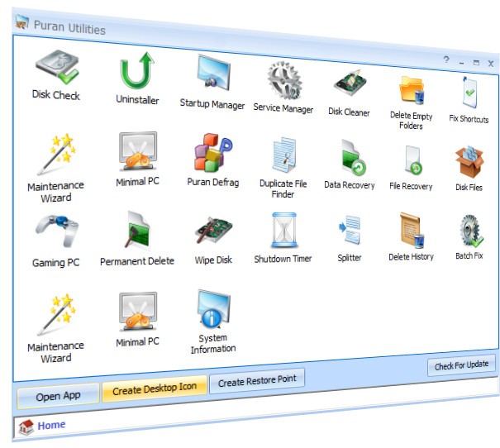Select the Startup Manager icon
This screenshot has width=500, height=448.
213,74
